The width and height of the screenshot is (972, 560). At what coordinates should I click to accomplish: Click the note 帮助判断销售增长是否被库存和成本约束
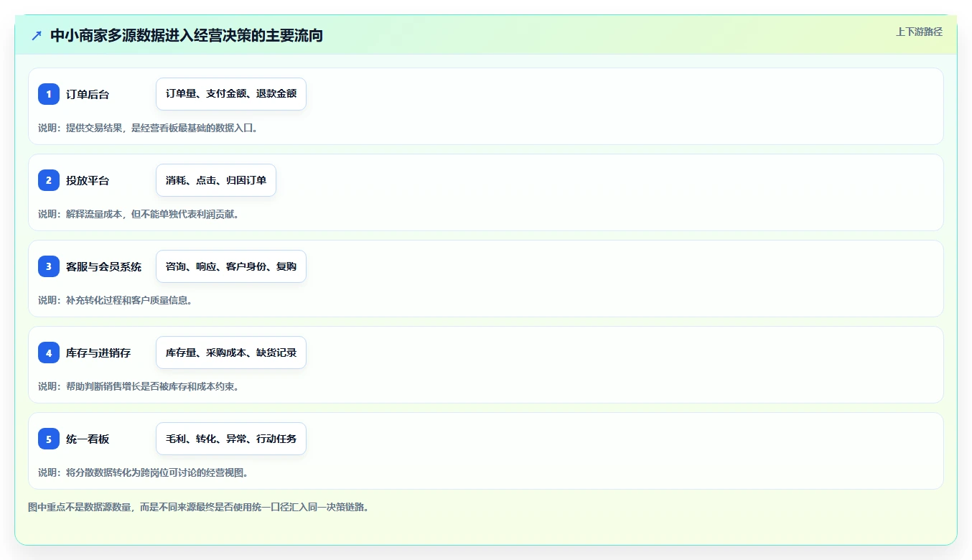click(x=138, y=386)
